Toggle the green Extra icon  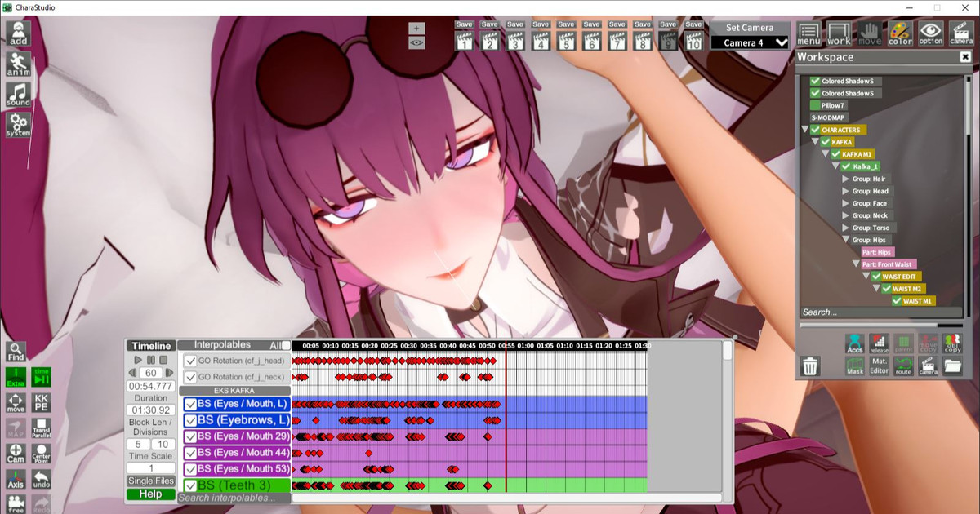16,377
